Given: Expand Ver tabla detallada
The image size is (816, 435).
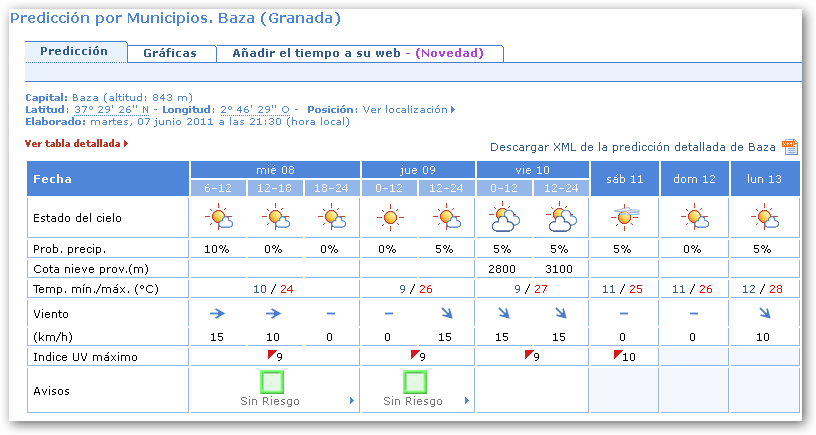Looking at the screenshot, I should [x=76, y=144].
